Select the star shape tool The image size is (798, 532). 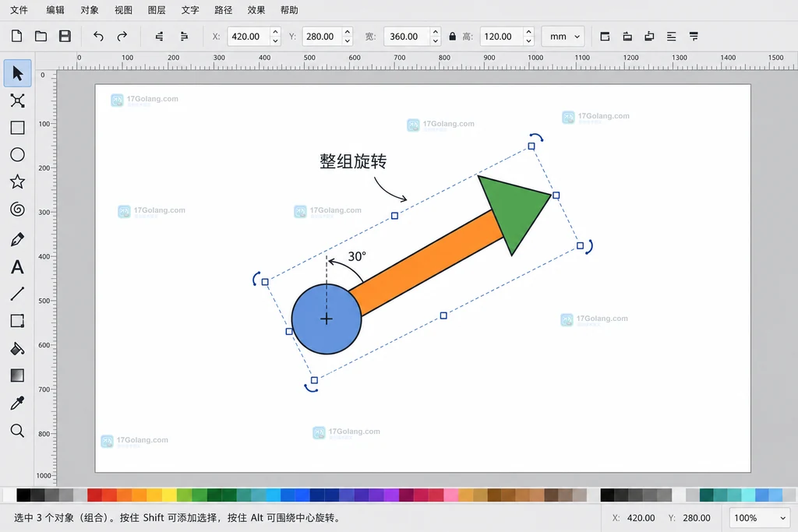(17, 181)
